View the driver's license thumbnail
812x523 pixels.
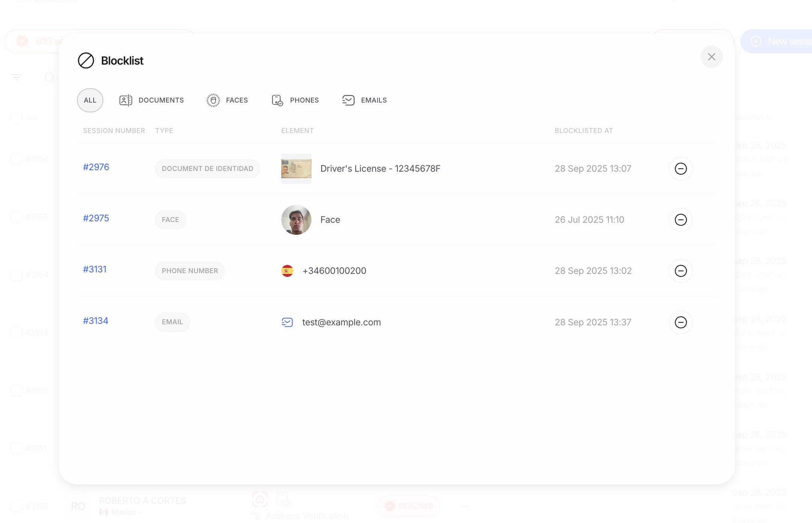pos(296,169)
